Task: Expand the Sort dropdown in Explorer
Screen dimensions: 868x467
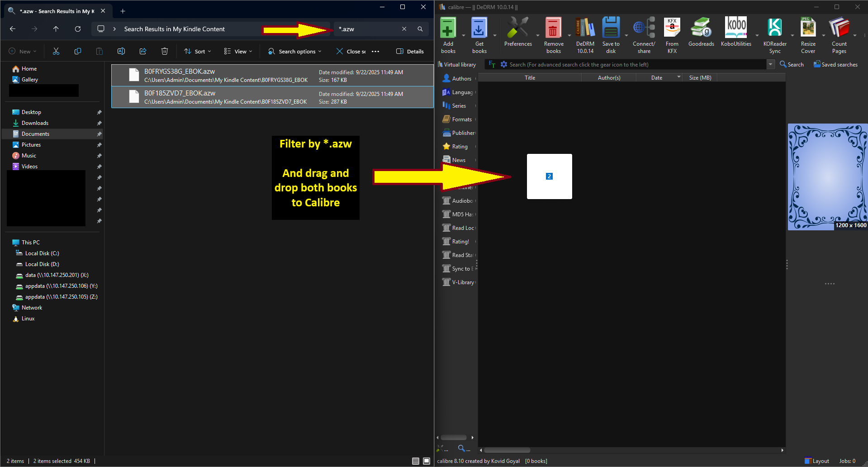Action: tap(198, 52)
